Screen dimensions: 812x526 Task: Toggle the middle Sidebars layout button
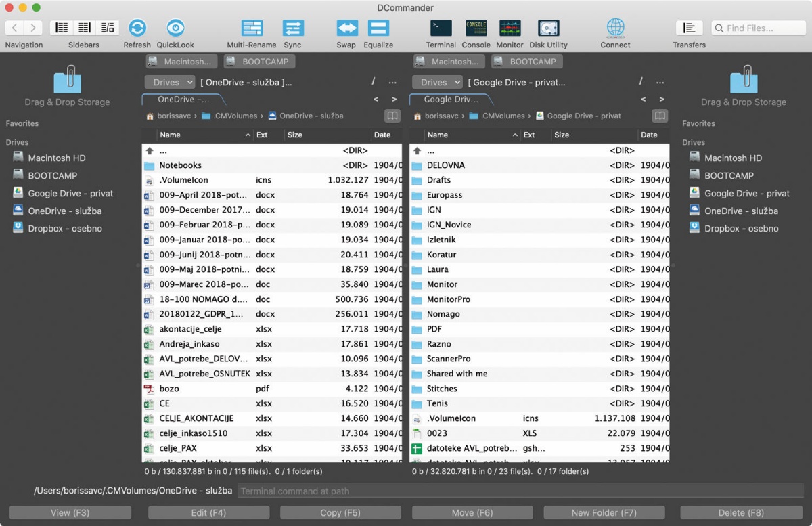(85, 28)
